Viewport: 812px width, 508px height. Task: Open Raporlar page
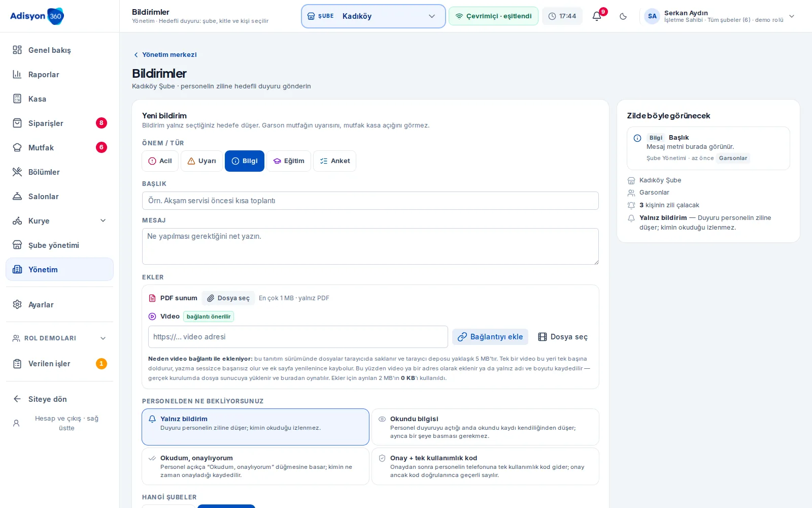tap(59, 75)
